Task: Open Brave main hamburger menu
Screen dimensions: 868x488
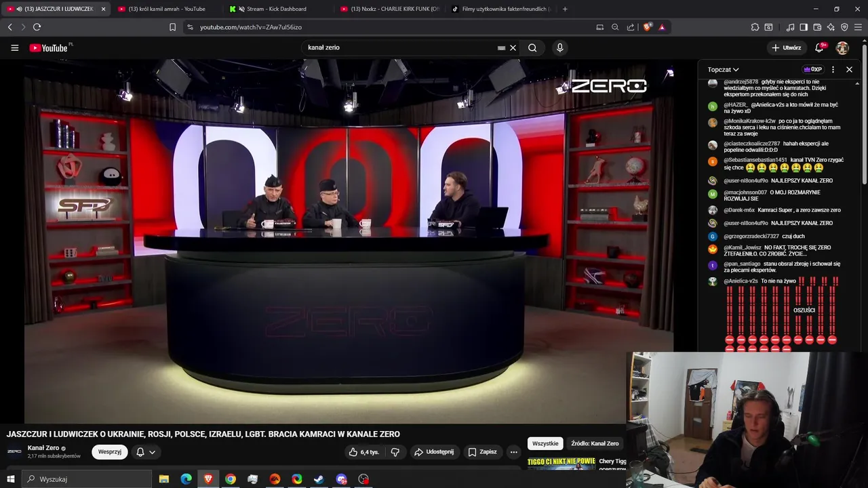Action: coord(859,27)
